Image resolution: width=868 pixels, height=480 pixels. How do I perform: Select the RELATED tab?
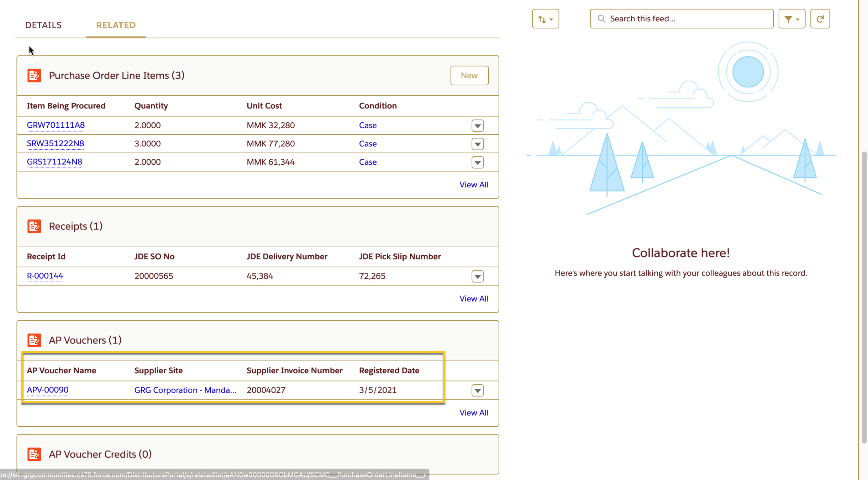click(x=116, y=25)
